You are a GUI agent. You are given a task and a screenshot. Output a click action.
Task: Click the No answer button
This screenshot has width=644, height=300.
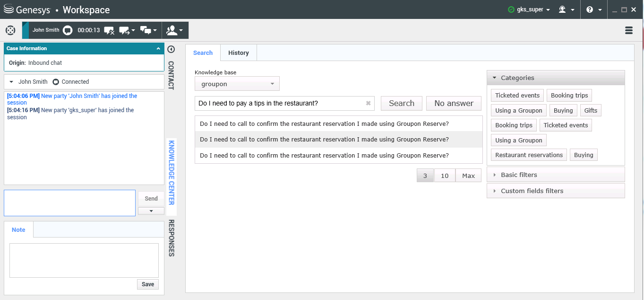click(454, 103)
